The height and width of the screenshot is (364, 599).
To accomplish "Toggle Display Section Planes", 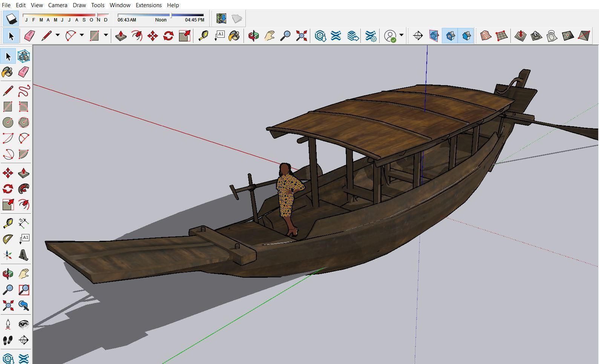I will [x=434, y=36].
